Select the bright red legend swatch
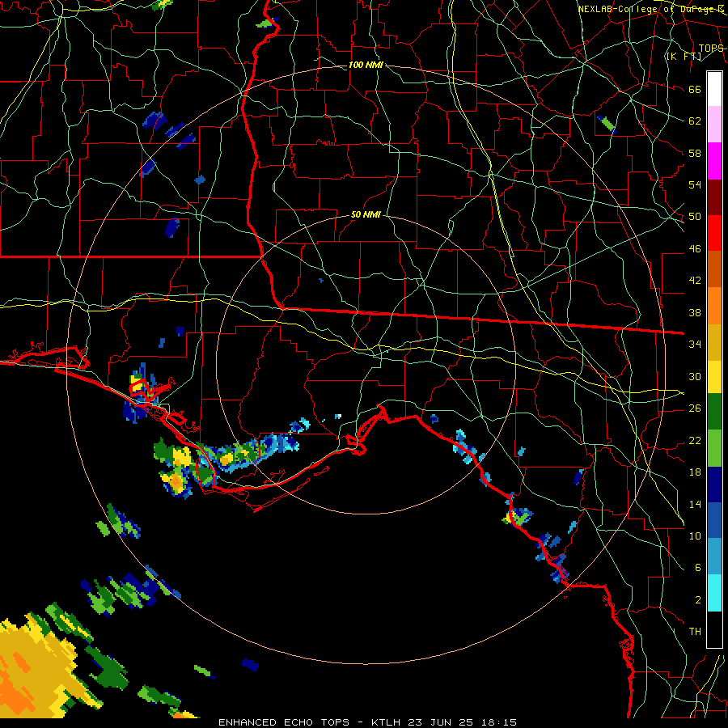This screenshot has width=728, height=728. [x=714, y=233]
